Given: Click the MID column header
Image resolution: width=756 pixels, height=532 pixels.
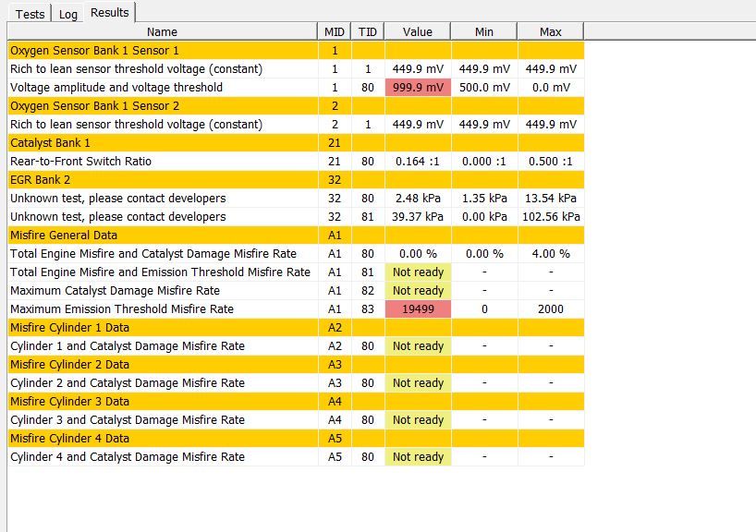Looking at the screenshot, I should [x=335, y=31].
